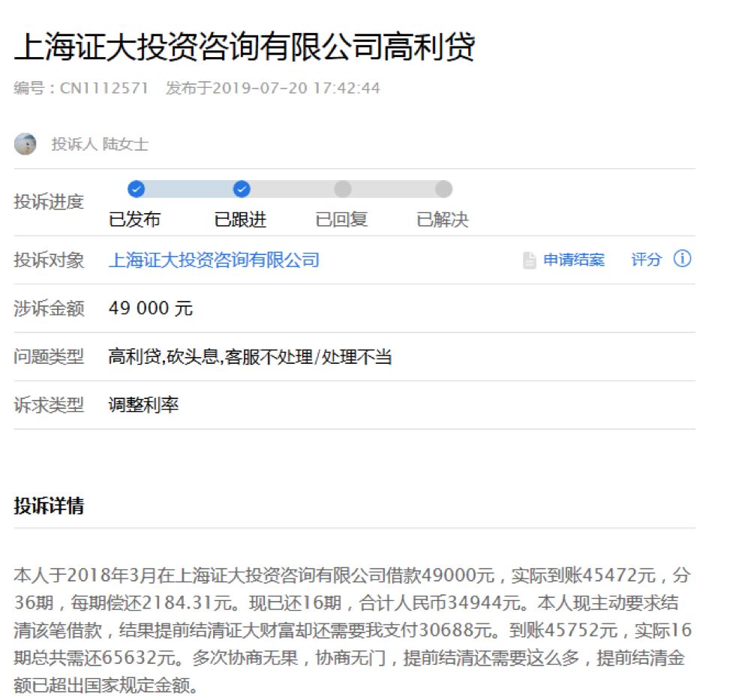Viewport: 733px width, 700px height.
Task: Click the 投诉详情 section heading
Action: 49,506
